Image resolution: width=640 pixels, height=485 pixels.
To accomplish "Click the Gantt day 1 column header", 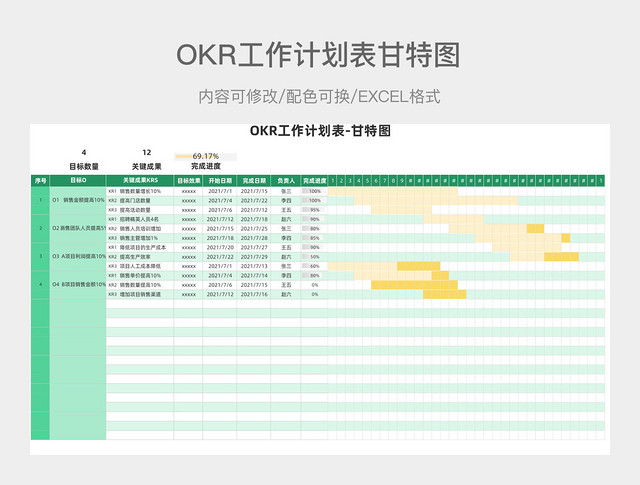I will point(332,180).
